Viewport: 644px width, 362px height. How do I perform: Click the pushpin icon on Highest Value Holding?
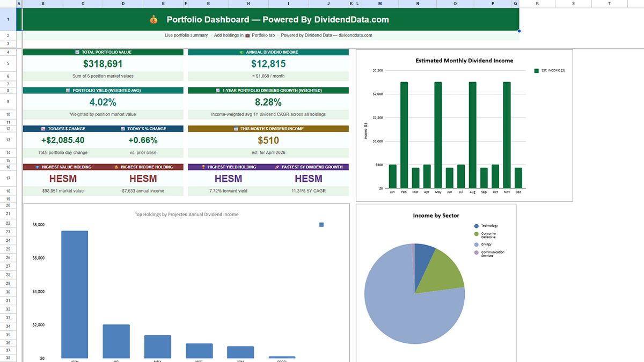(x=36, y=166)
